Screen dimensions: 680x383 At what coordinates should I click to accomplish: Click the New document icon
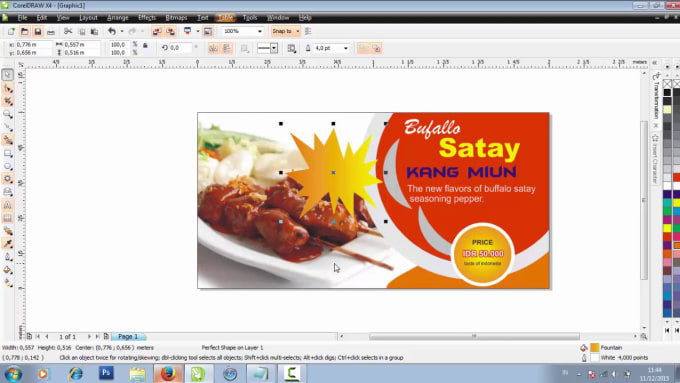11,31
